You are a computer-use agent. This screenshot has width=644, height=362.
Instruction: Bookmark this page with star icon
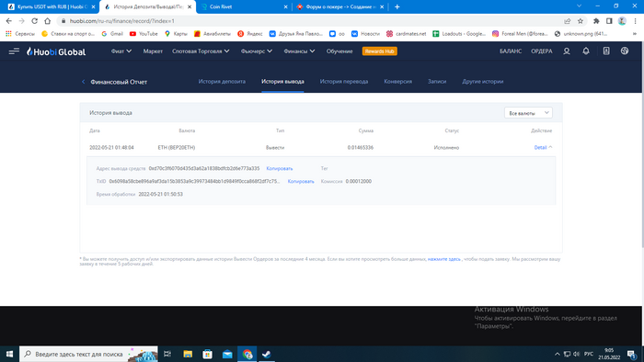pos(581,21)
